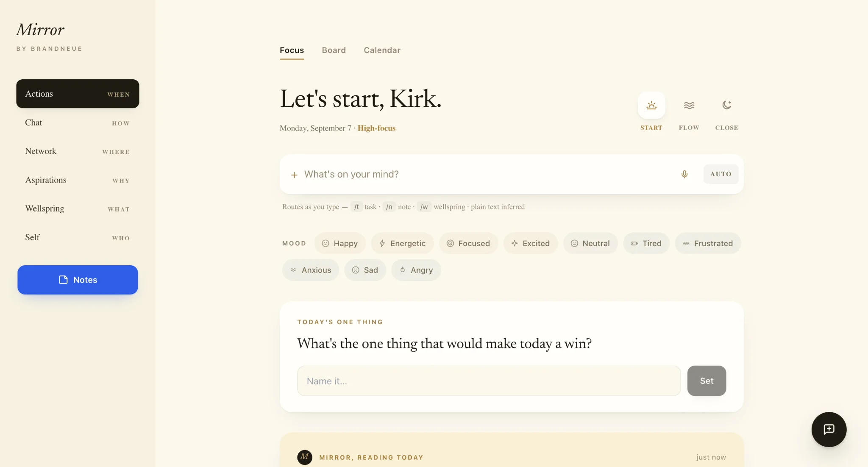Select the Sad mood chip

(x=365, y=270)
